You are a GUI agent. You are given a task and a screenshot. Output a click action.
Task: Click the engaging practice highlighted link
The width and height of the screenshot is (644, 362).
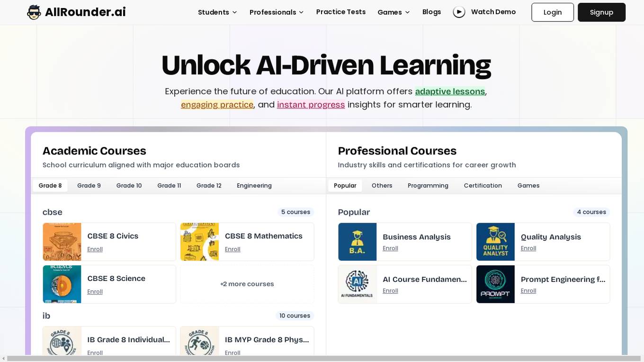point(217,105)
